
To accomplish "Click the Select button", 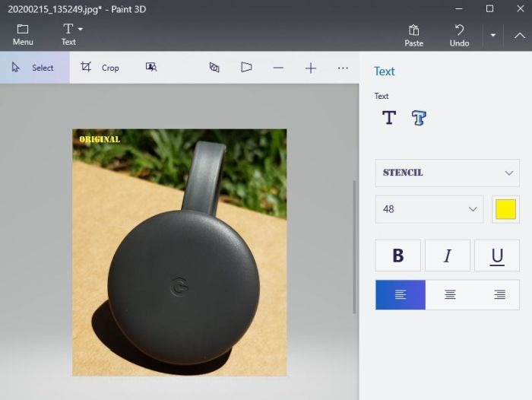I will [34, 68].
